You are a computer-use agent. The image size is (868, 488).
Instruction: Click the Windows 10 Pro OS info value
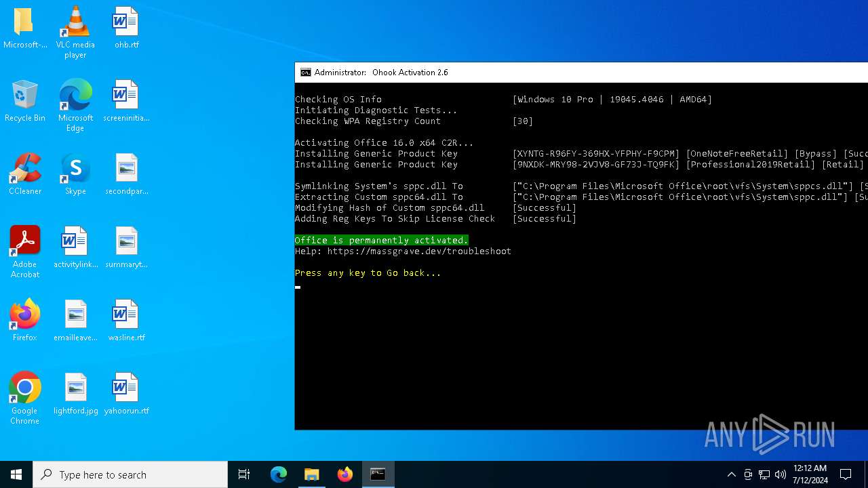pos(612,100)
